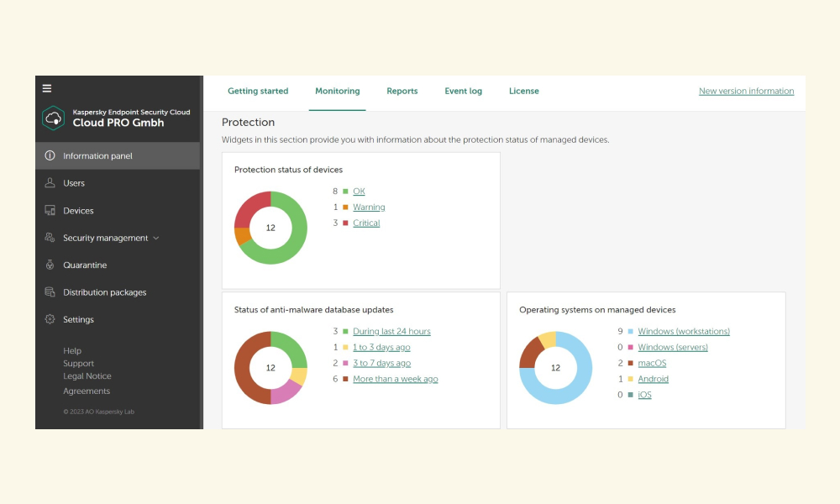
Task: Click the Users person icon
Action: [x=50, y=182]
